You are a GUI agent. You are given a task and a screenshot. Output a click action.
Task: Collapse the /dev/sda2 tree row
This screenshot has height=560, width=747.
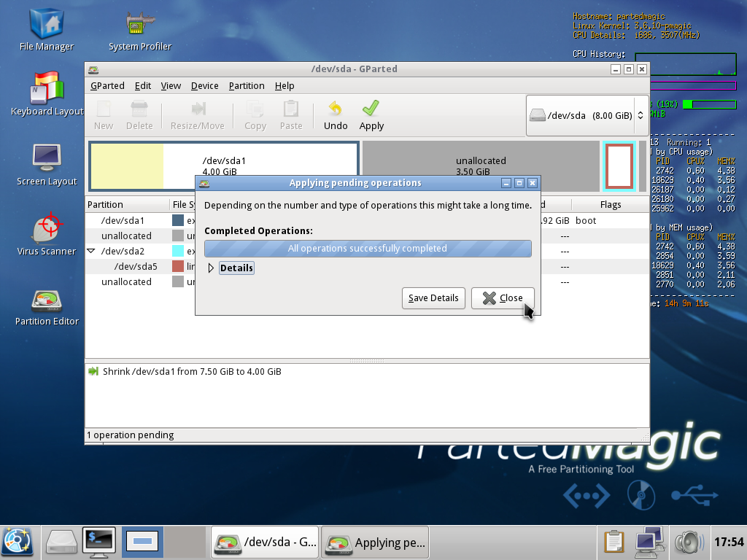pyautogui.click(x=91, y=251)
